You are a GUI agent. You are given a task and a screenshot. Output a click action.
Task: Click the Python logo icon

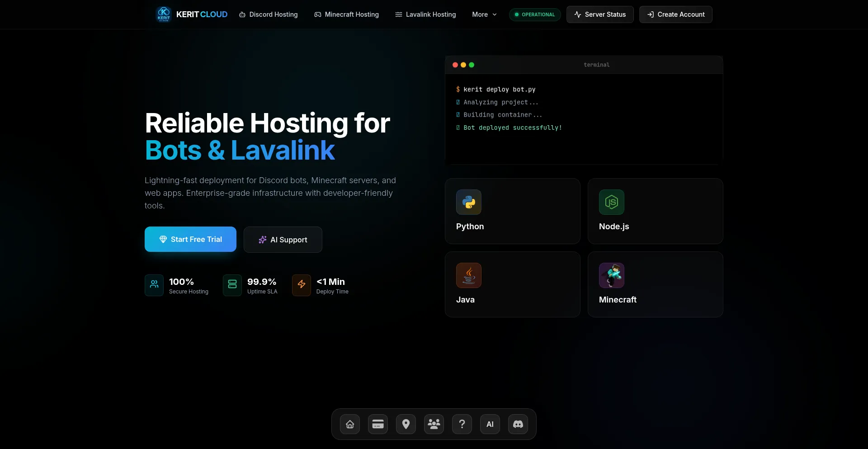(469, 202)
